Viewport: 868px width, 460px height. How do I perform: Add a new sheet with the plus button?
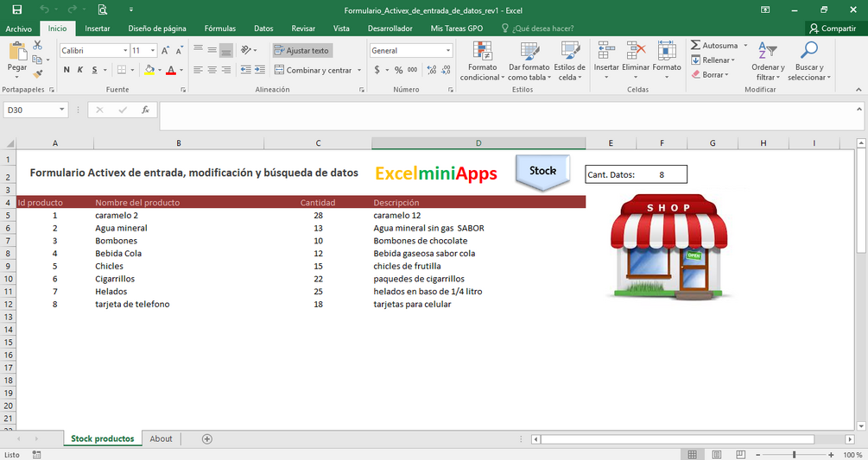207,439
